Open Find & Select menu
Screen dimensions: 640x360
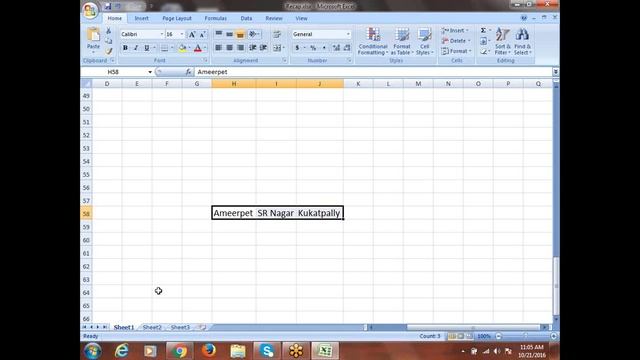click(x=522, y=41)
